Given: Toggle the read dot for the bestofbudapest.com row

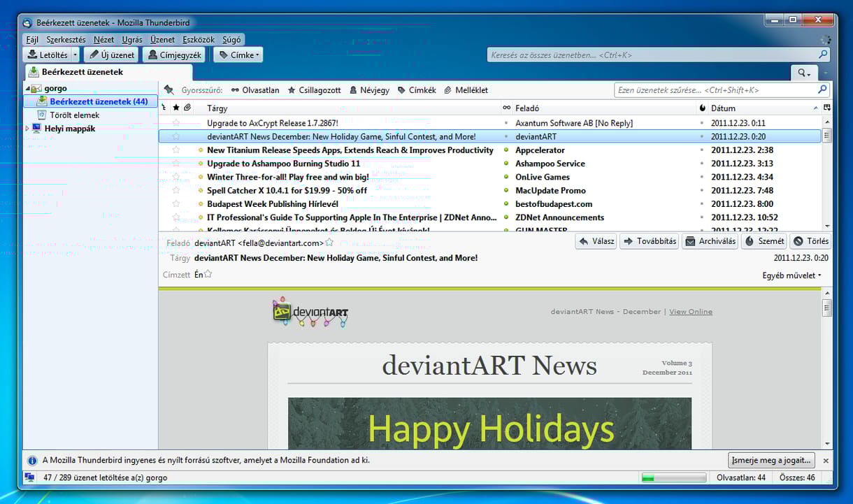Looking at the screenshot, I should pos(507,204).
